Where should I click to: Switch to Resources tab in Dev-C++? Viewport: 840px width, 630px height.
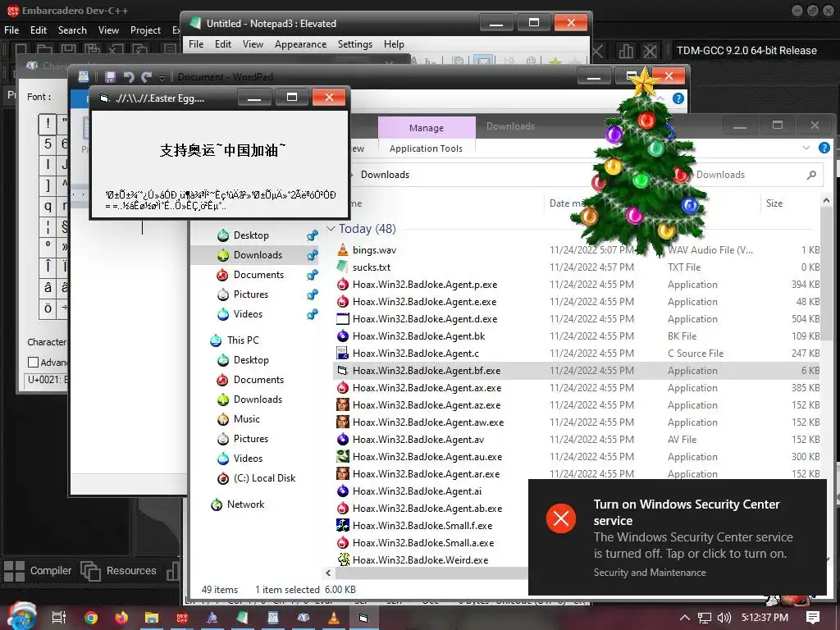[x=119, y=571]
